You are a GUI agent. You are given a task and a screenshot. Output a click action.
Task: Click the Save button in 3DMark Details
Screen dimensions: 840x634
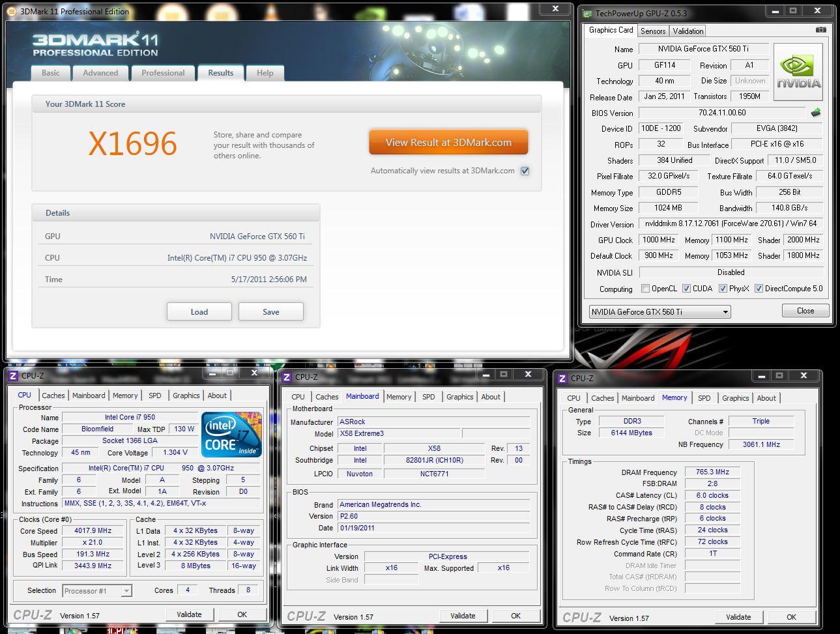click(271, 311)
